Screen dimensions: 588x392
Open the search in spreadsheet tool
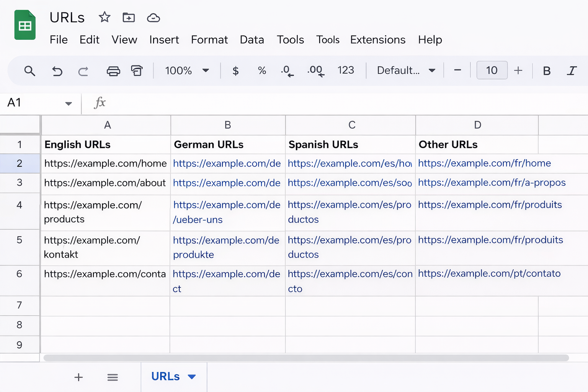pos(30,71)
